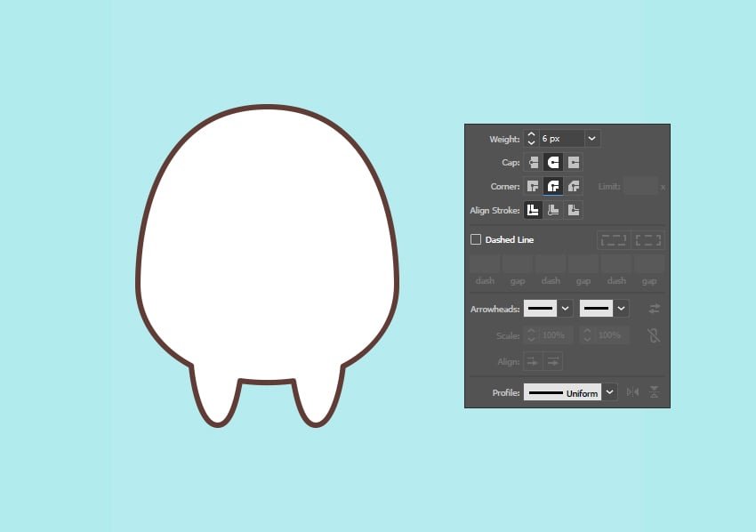The height and width of the screenshot is (532, 756).
Task: Choose the Miter Join corner icon
Action: 533,186
